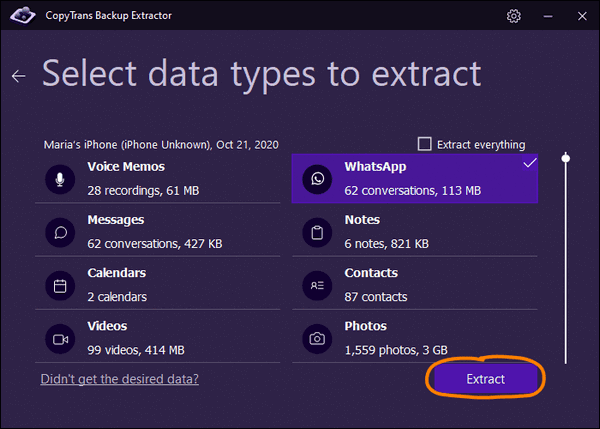The width and height of the screenshot is (600, 429).
Task: Click the vertical scrollbar handle
Action: point(566,158)
